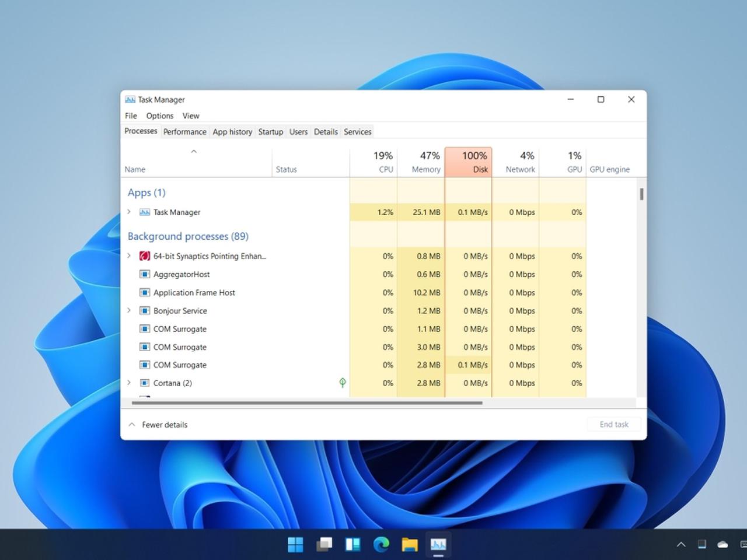Screen dimensions: 747x560
Task: Maximize the Task Manager window
Action: click(601, 99)
